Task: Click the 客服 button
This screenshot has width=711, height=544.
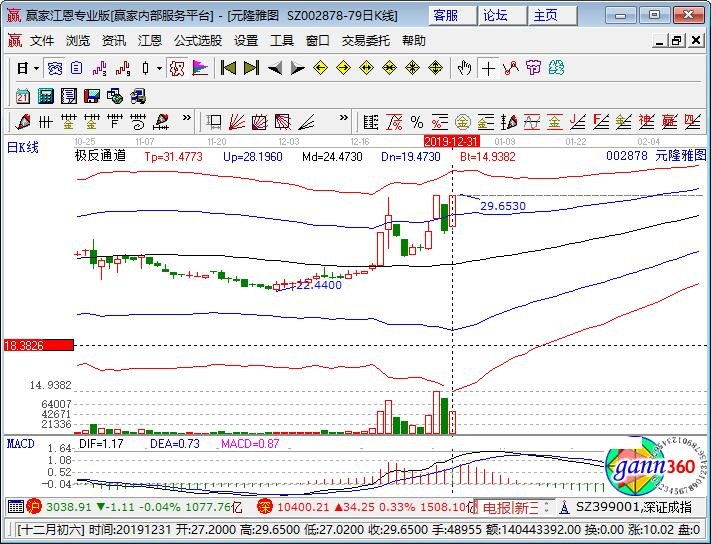Action: tap(452, 16)
